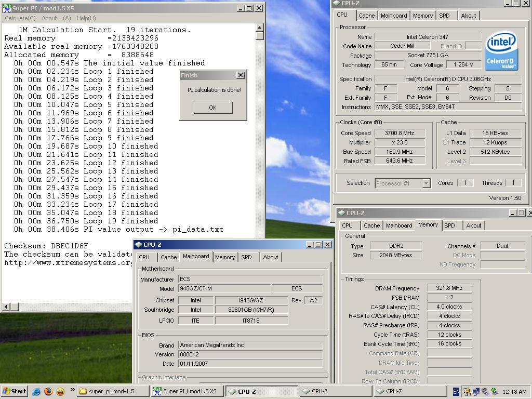532x399 pixels.
Task: Switch to Mainboard tab in top CPU-Z window
Action: pos(394,16)
